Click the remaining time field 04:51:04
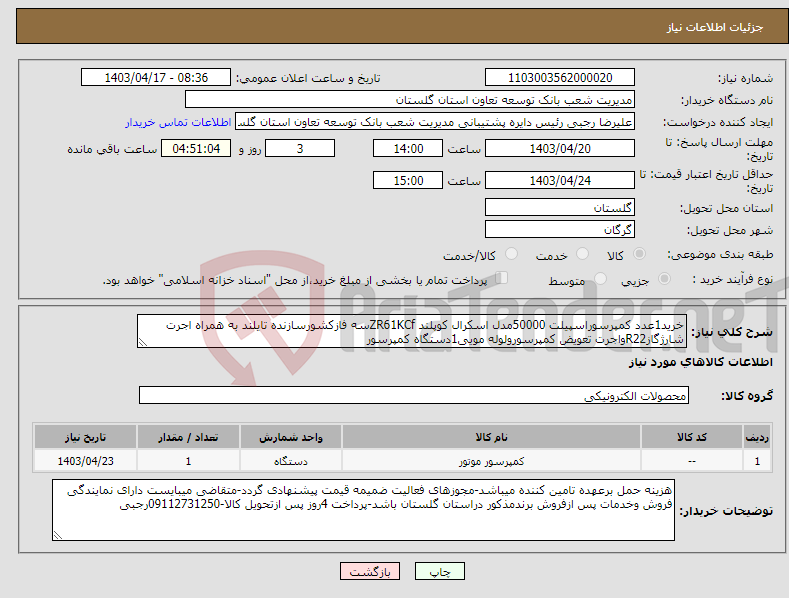Viewport: 789px width, 598px height. (x=196, y=148)
